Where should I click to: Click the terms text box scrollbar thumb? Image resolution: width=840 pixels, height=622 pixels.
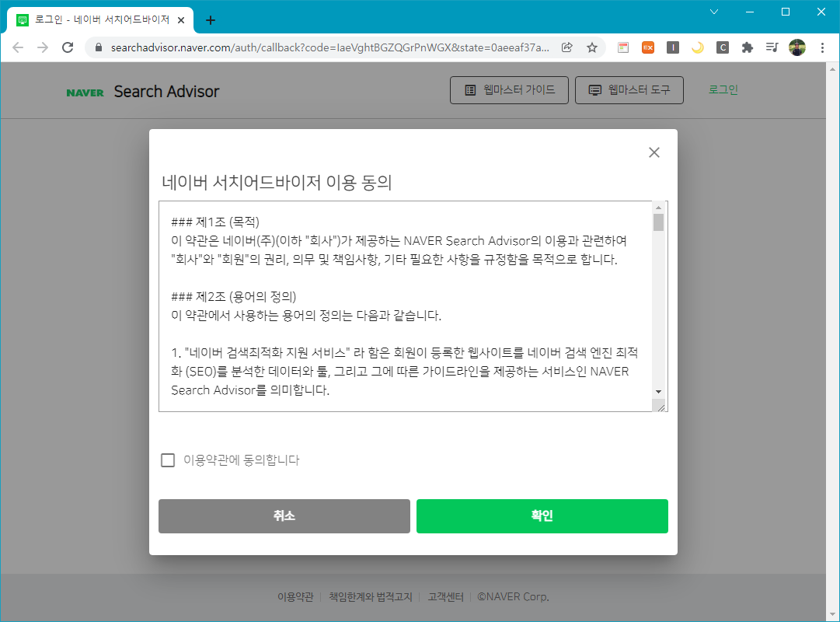pos(658,222)
